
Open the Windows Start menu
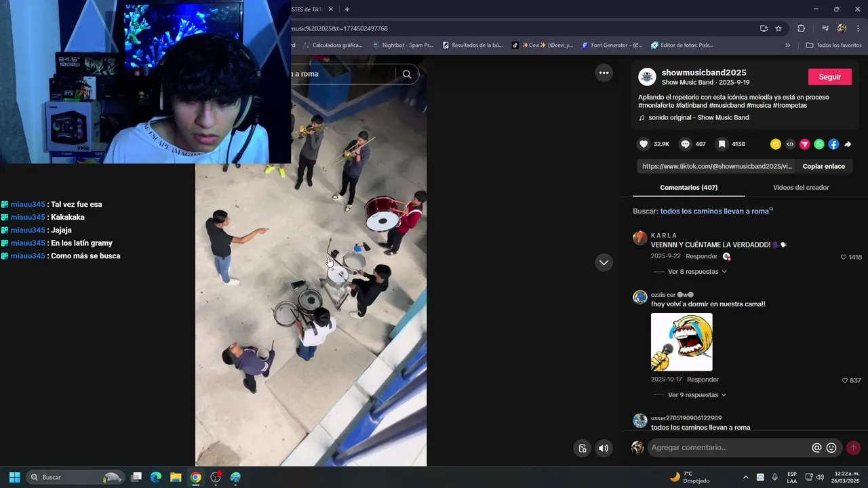coord(14,477)
